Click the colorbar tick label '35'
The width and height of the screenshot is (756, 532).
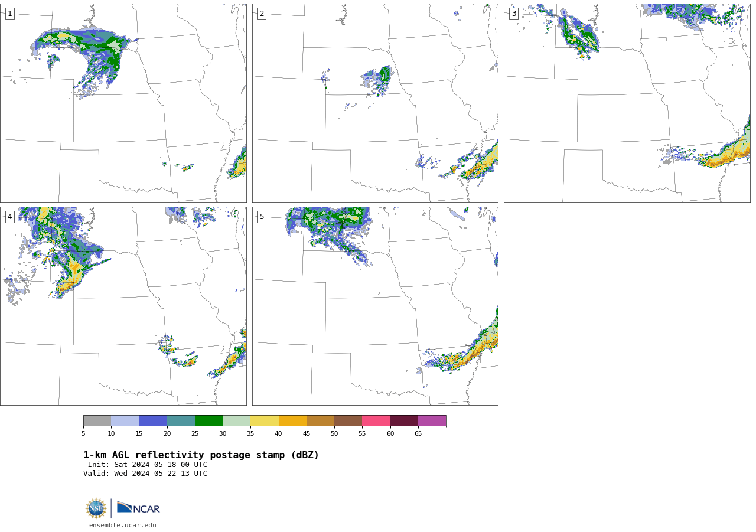250,434
